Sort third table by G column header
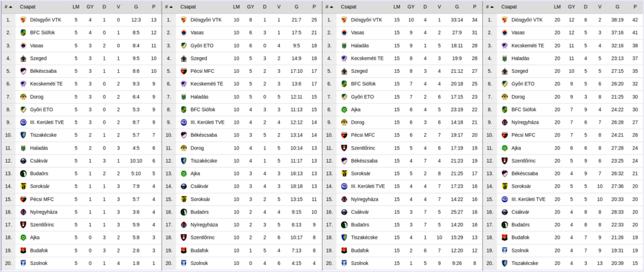This screenshot has width=644, height=272. tap(457, 7)
